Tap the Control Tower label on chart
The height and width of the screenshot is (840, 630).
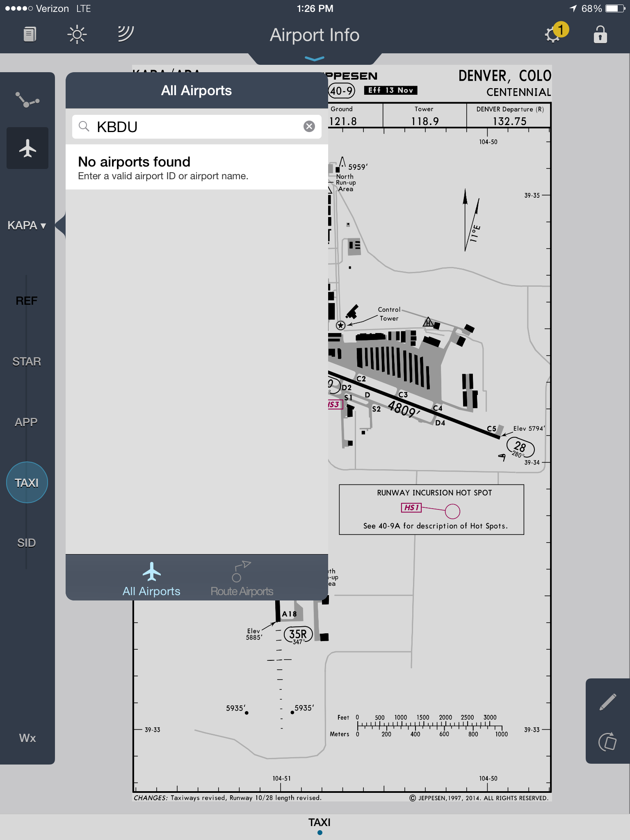pyautogui.click(x=389, y=314)
